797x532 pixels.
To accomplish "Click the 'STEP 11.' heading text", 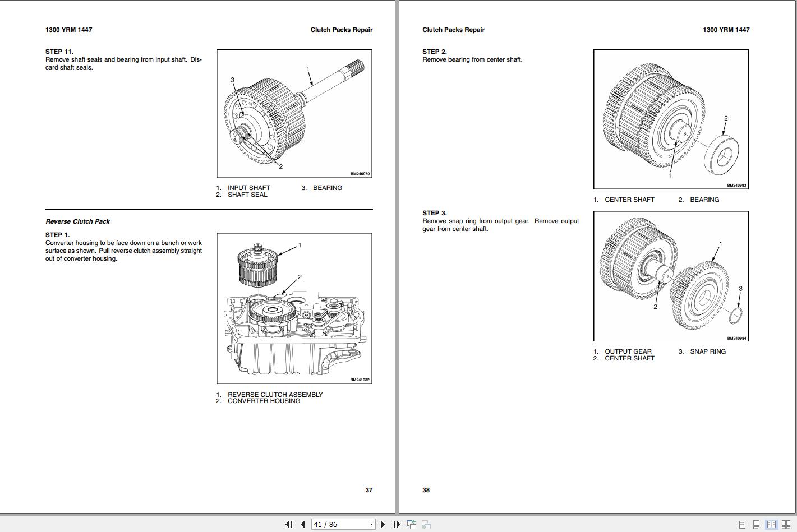I will [59, 52].
